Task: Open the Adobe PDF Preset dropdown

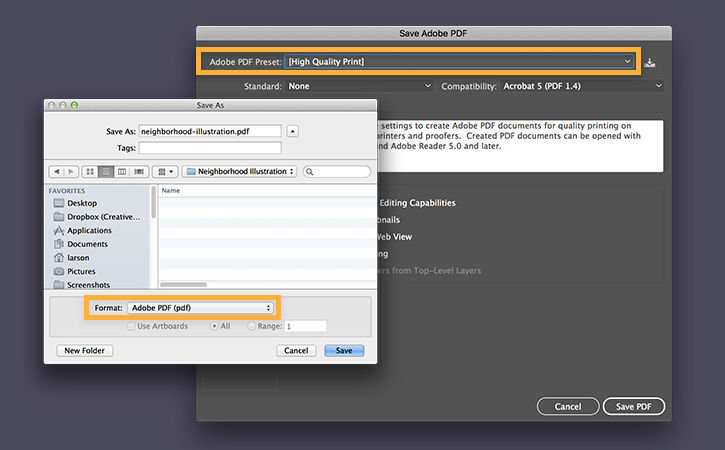Action: [x=459, y=62]
